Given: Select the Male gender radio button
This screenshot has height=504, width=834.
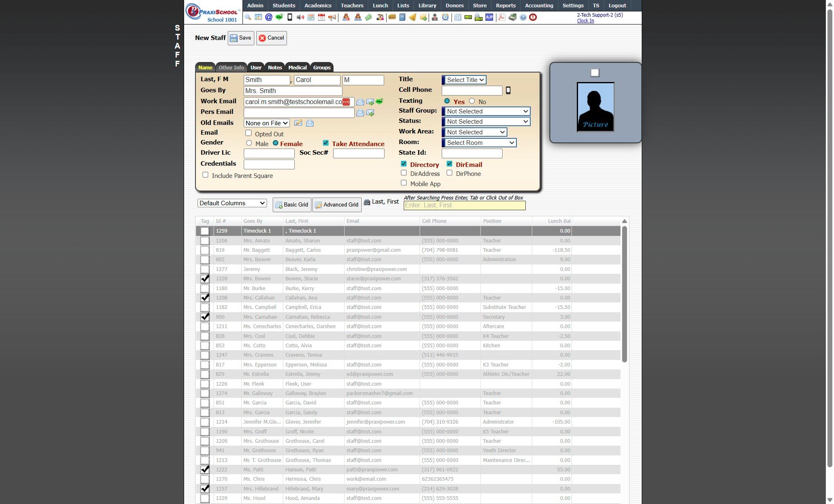Looking at the screenshot, I should [249, 143].
